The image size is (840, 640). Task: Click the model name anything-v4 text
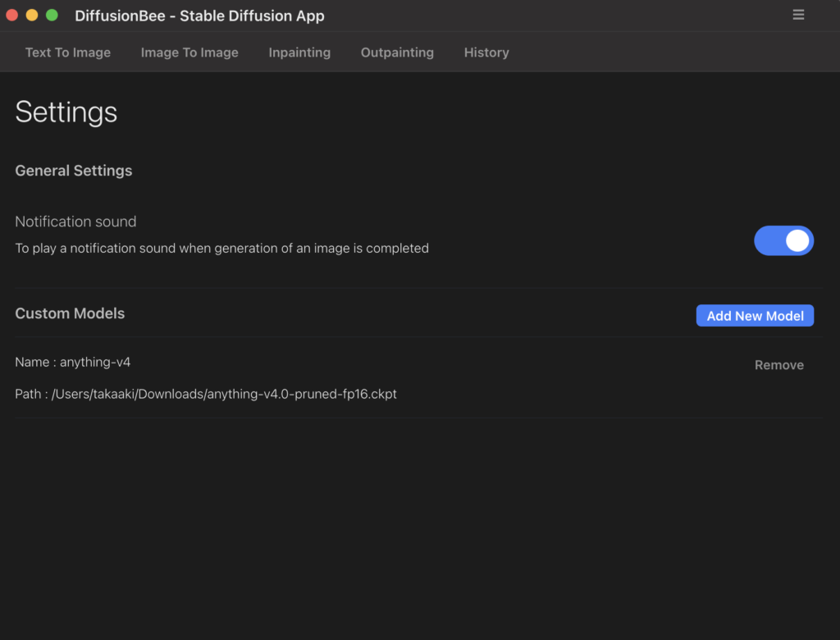[94, 362]
